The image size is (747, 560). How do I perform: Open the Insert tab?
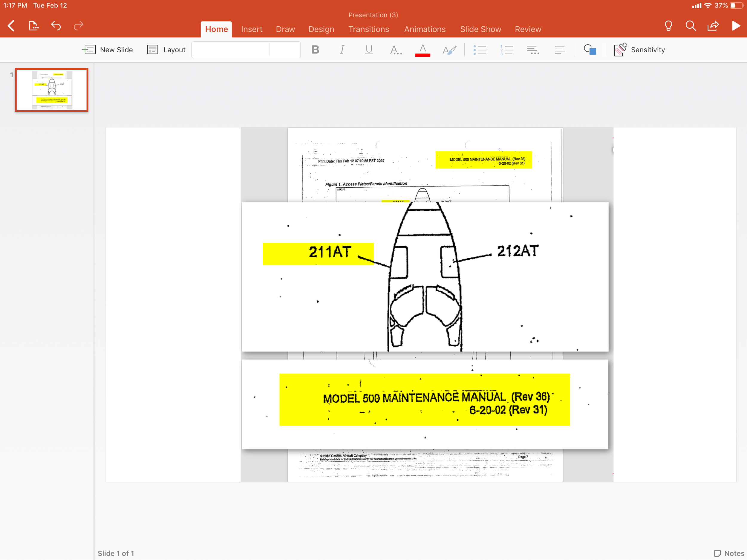point(252,29)
